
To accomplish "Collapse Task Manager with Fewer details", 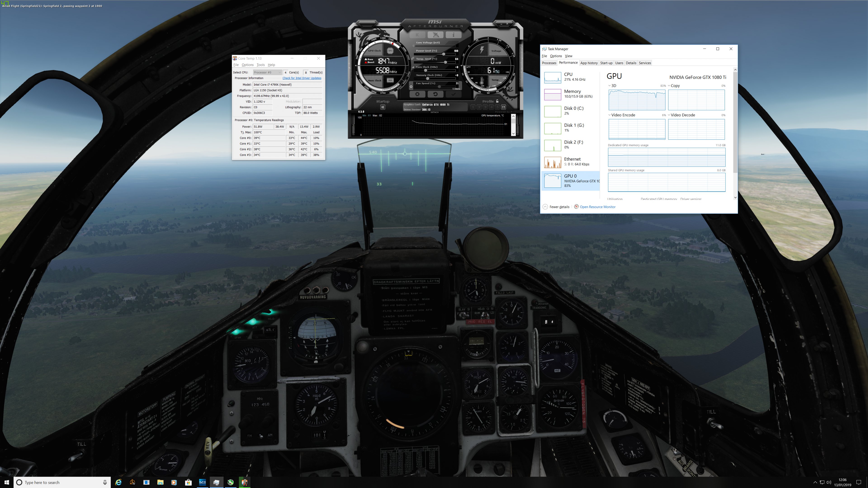I will point(556,207).
